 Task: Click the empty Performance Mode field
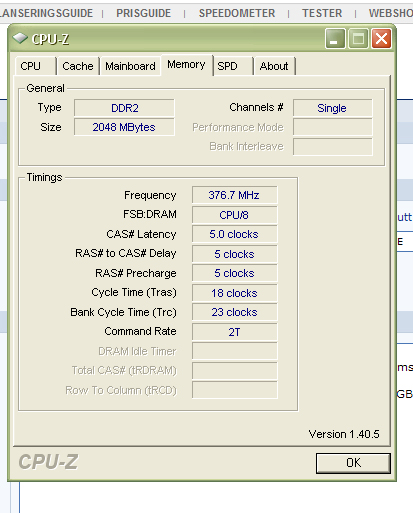click(x=333, y=127)
